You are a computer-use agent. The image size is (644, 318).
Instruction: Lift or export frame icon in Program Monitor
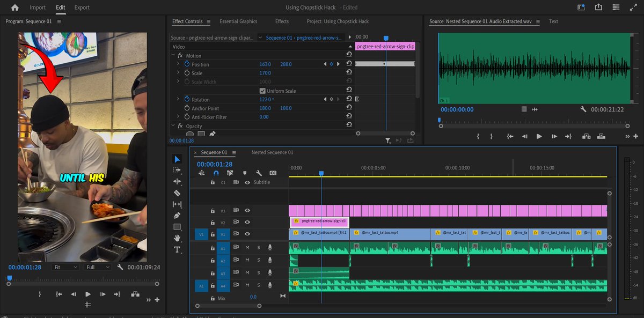pos(135,294)
